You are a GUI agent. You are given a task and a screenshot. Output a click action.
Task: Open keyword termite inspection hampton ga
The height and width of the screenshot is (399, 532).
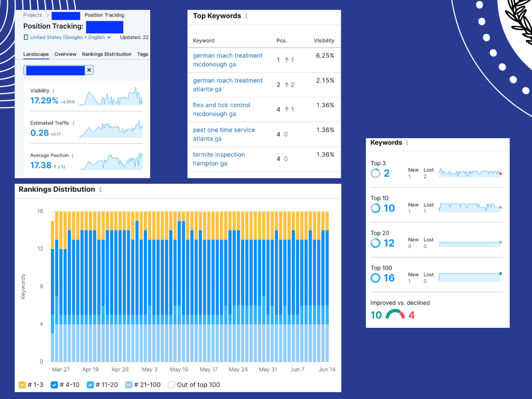tap(219, 159)
